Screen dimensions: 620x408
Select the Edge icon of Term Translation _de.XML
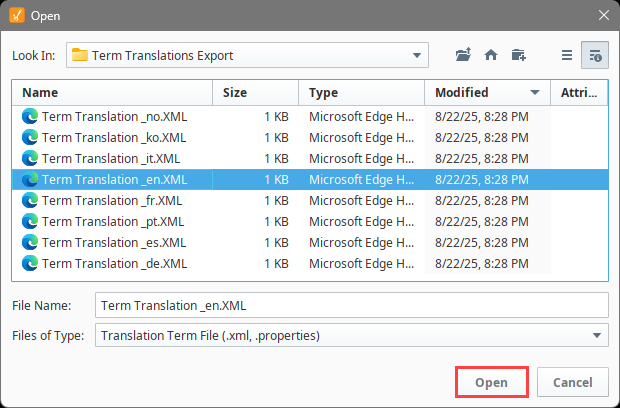point(30,264)
